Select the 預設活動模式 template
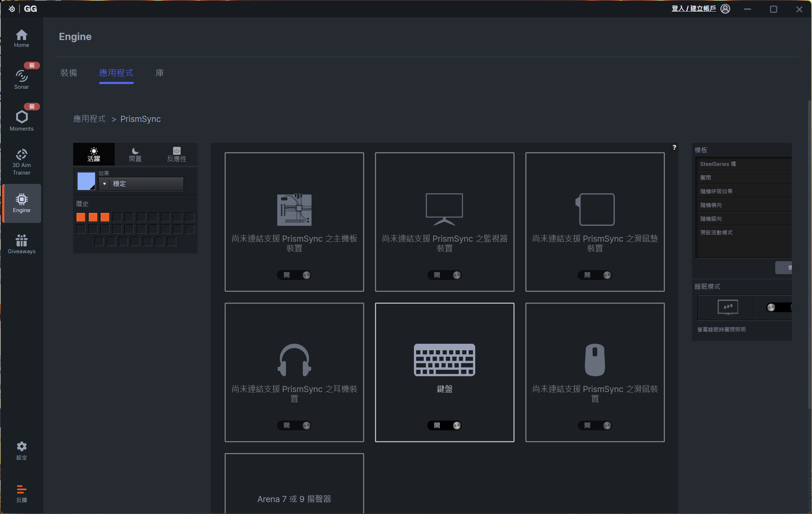 (x=743, y=232)
